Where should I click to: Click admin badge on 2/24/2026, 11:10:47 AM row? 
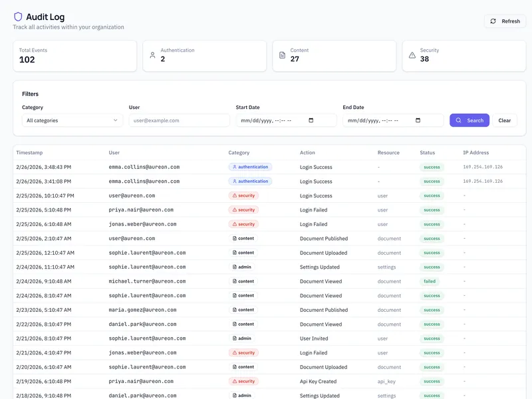click(x=241, y=267)
